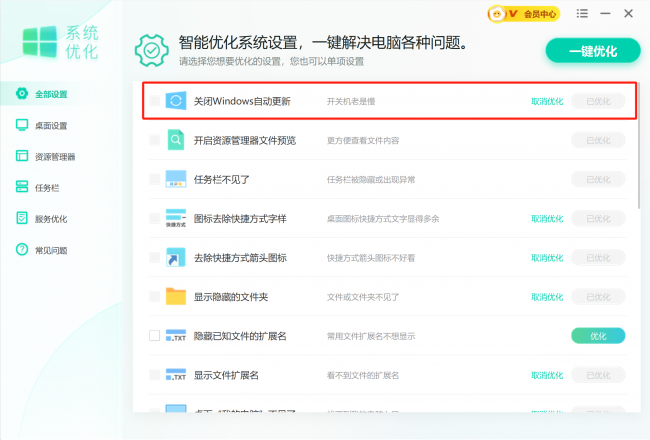Tick the 任务栏不见了 checkbox
Screen dimensions: 650x440
[155, 179]
